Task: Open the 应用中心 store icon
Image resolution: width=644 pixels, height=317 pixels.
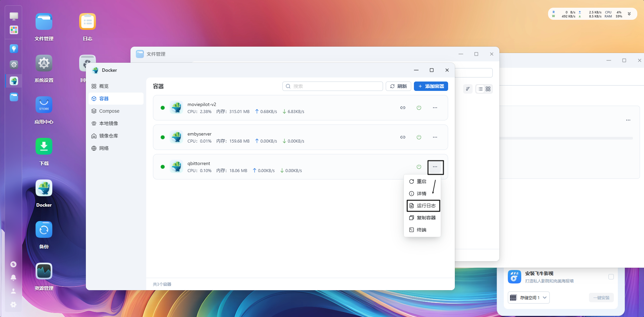Action: (44, 105)
